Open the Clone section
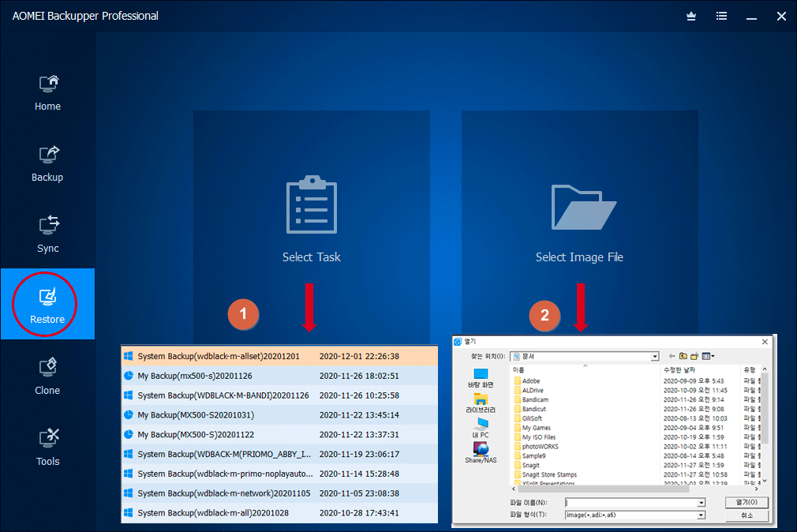 coord(48,377)
